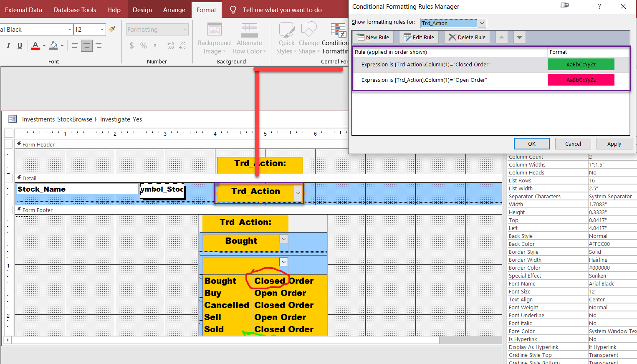
Task: Decrease decimal places in Number group
Action: pos(182,45)
